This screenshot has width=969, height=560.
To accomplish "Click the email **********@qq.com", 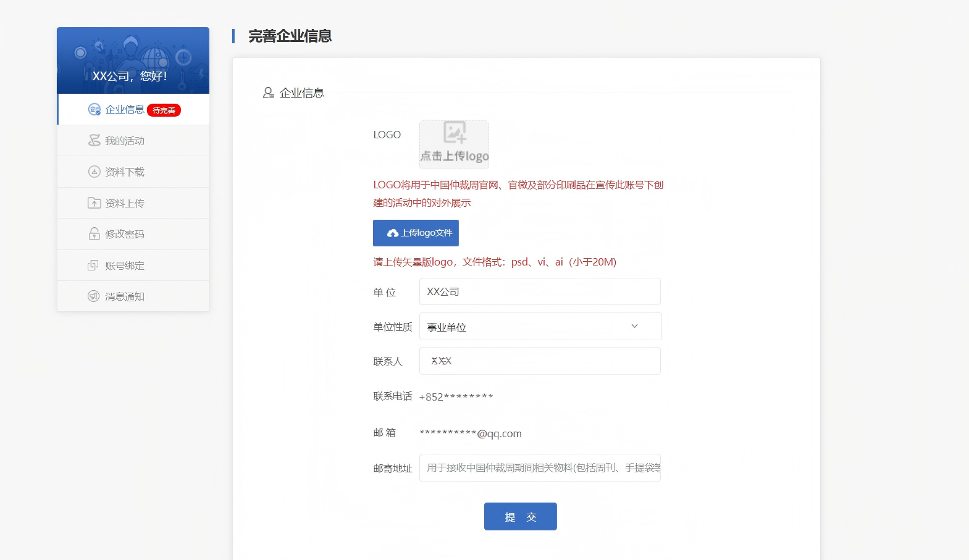I will point(471,433).
